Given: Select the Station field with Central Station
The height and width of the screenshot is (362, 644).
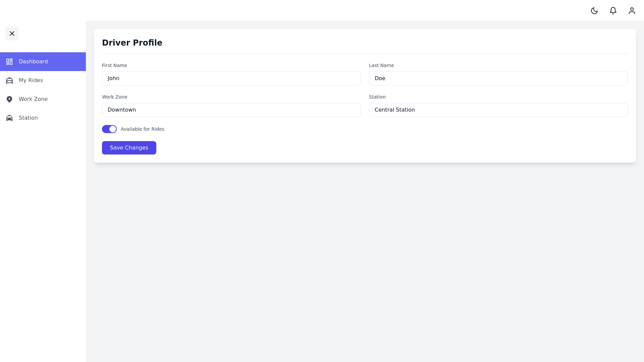Looking at the screenshot, I should 498,110.
